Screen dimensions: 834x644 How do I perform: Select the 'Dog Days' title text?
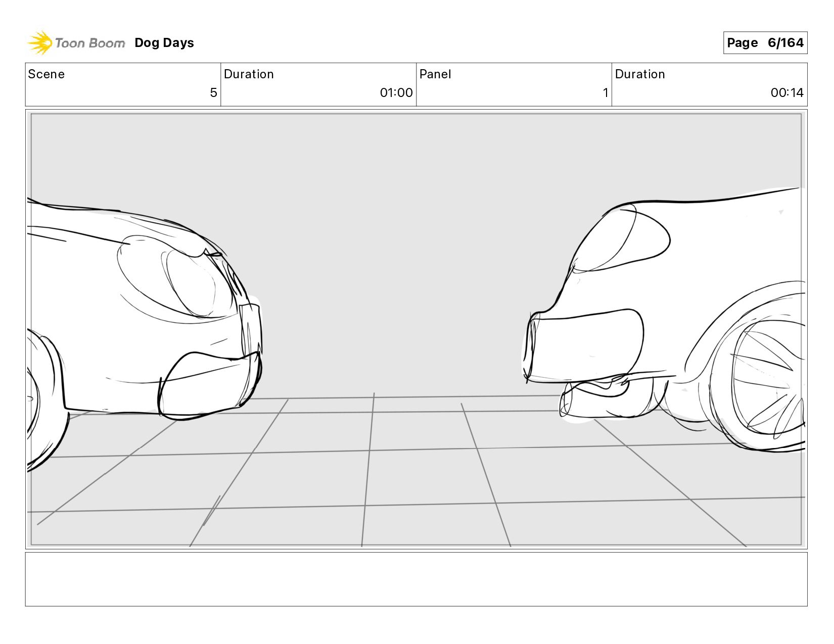164,43
